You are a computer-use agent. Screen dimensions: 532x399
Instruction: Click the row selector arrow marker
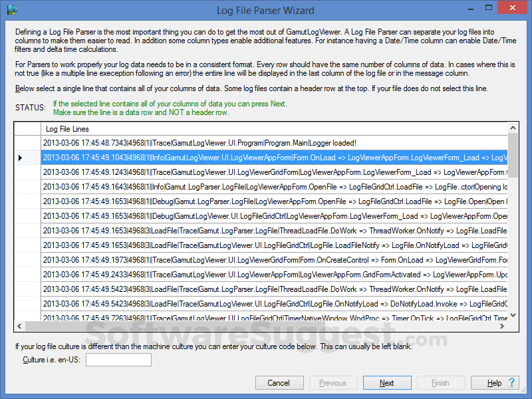[21, 158]
